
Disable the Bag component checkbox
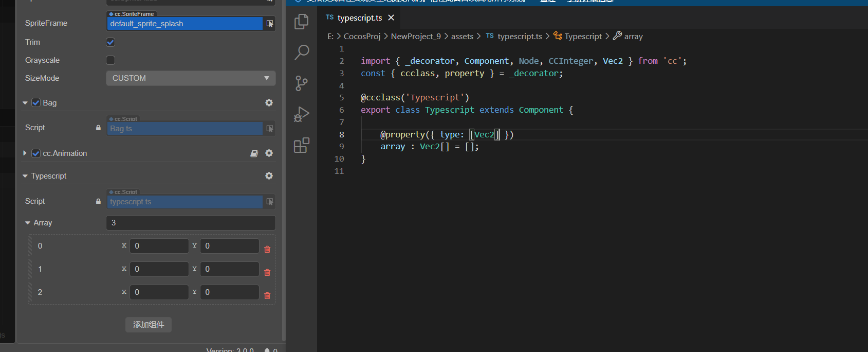pyautogui.click(x=36, y=102)
